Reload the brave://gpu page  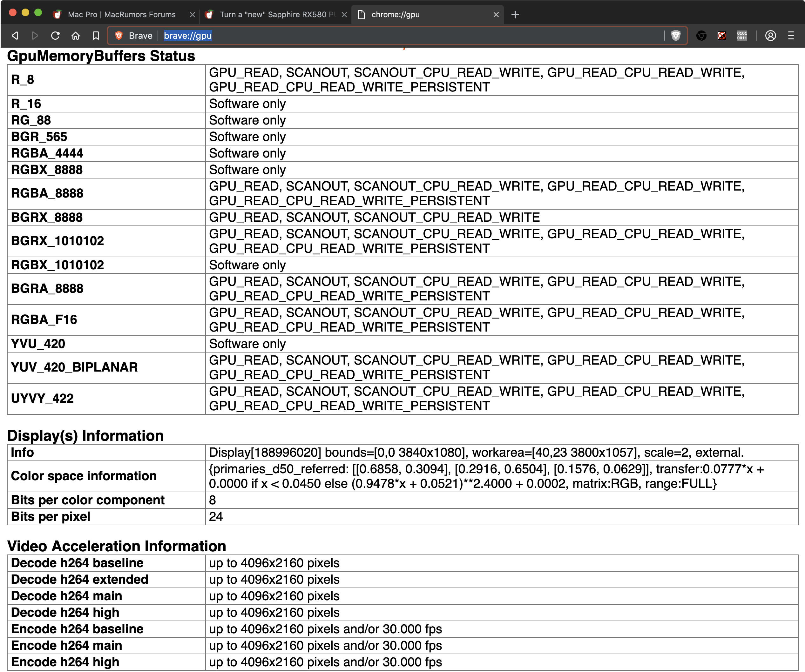point(55,36)
